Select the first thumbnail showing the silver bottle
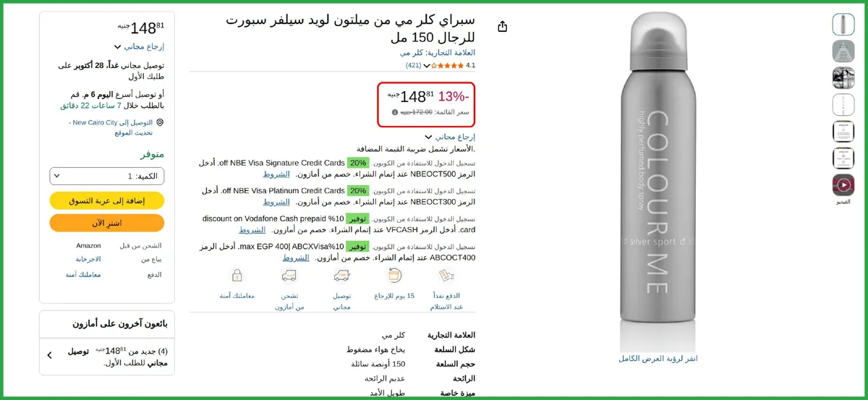The height and width of the screenshot is (400, 868). click(843, 25)
